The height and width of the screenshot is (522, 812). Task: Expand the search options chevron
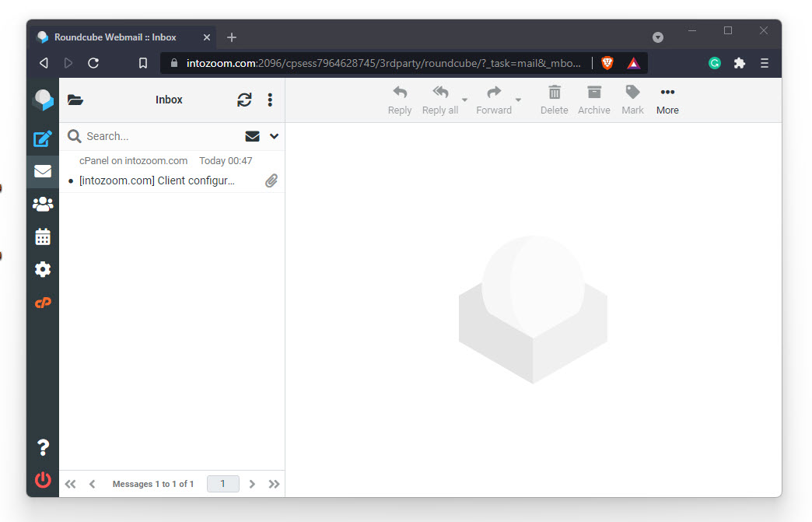[274, 136]
